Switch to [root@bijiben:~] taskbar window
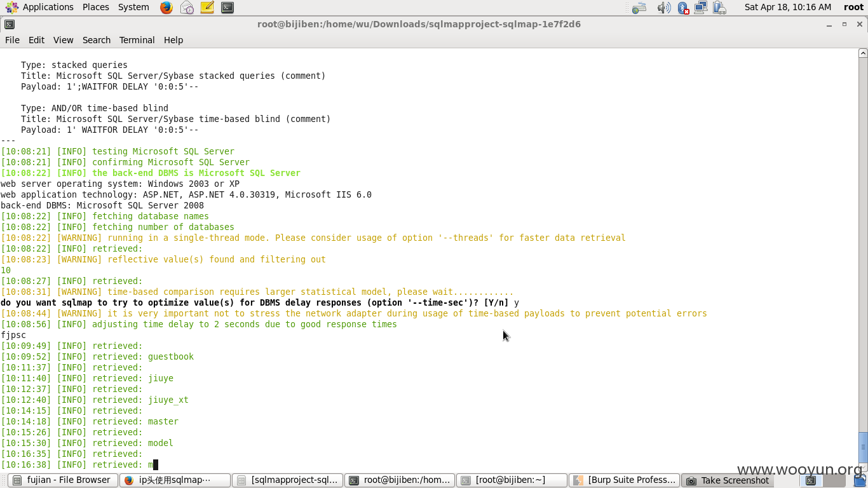The width and height of the screenshot is (868, 488). pos(512,480)
